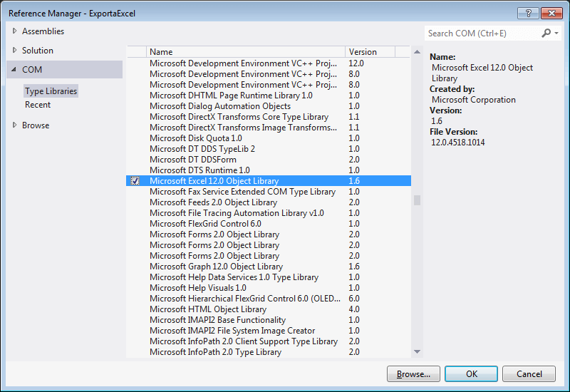Expand the Solution section

tap(14, 50)
